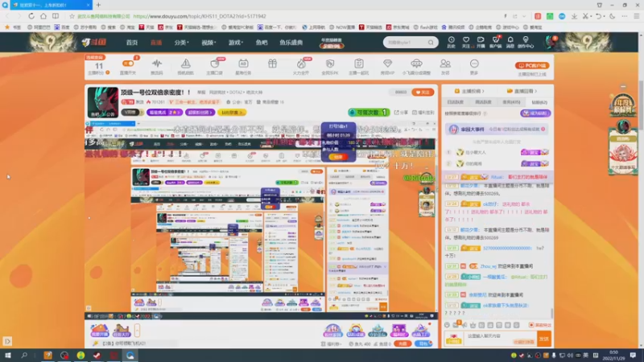Click the chat panel scrollbar
Image resolution: width=644 pixels, height=362 pixels.
pos(552,313)
